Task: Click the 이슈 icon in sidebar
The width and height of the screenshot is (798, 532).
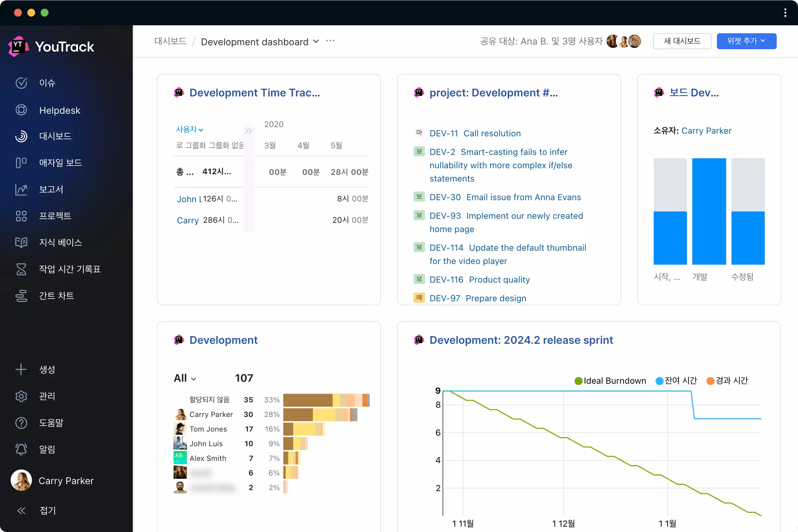Action: point(21,82)
